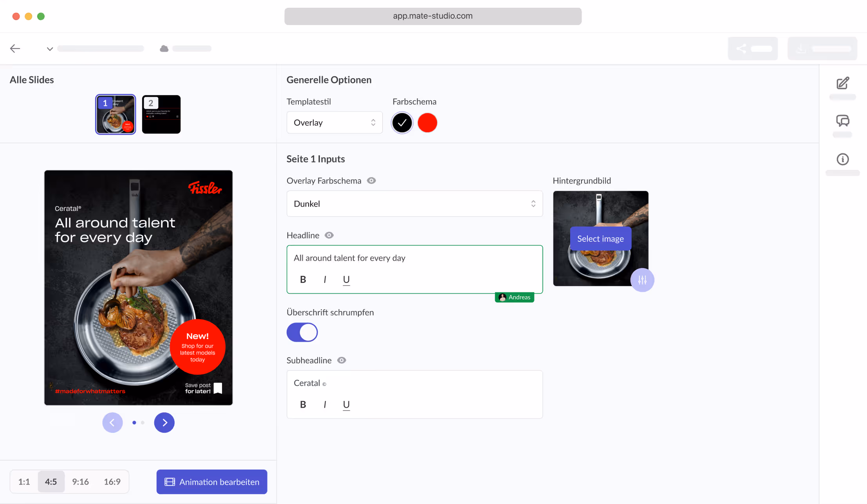Open the info sidebar icon
The height and width of the screenshot is (504, 867).
pos(843,159)
